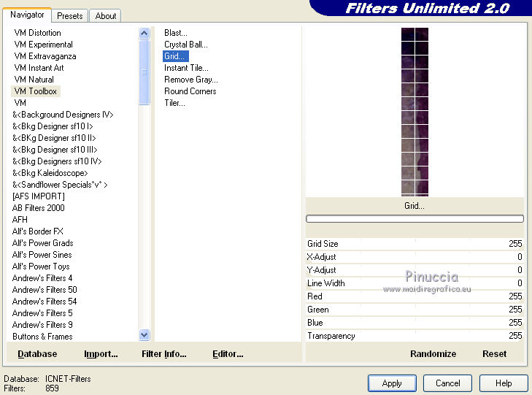Open Filter Info...
The image size is (532, 395).
(164, 354)
